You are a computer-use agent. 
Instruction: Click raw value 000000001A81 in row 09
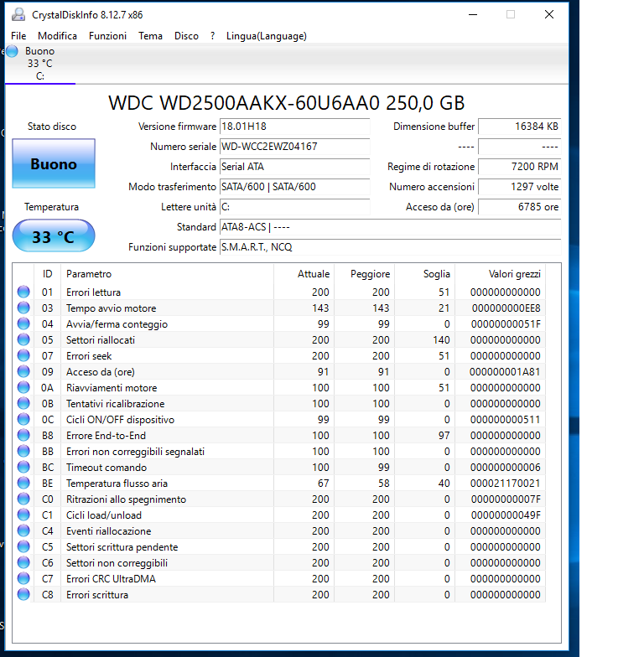pyautogui.click(x=505, y=372)
